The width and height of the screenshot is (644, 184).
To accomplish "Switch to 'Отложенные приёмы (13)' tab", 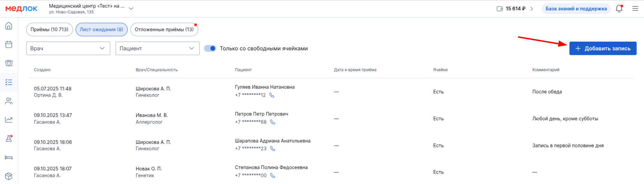I will [x=164, y=30].
